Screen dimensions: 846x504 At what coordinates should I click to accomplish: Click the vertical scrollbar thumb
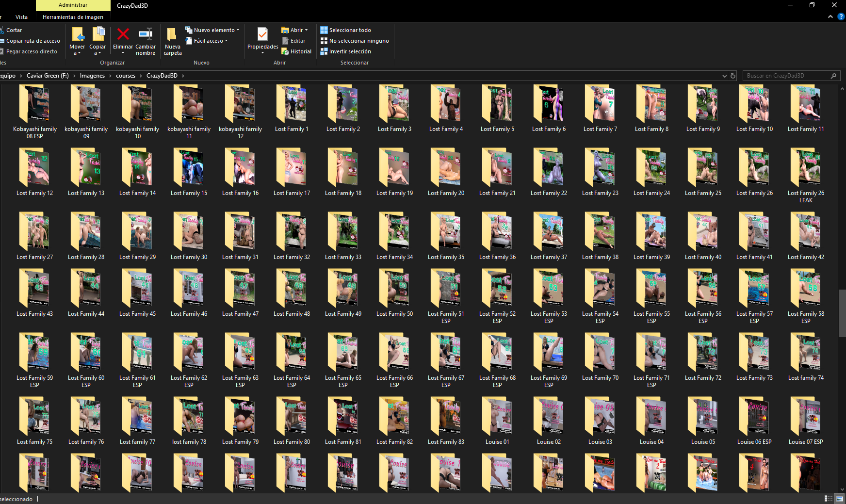click(x=842, y=313)
